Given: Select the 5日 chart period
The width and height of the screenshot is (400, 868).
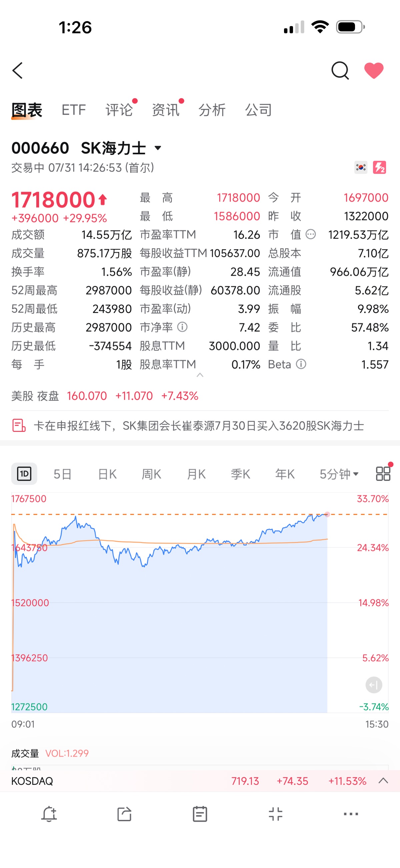Looking at the screenshot, I should click(x=63, y=474).
